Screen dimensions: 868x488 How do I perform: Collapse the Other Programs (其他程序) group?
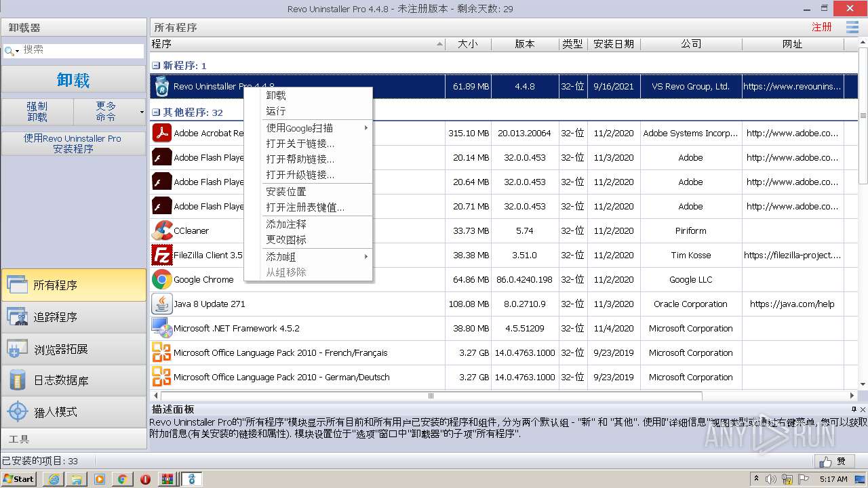(155, 113)
